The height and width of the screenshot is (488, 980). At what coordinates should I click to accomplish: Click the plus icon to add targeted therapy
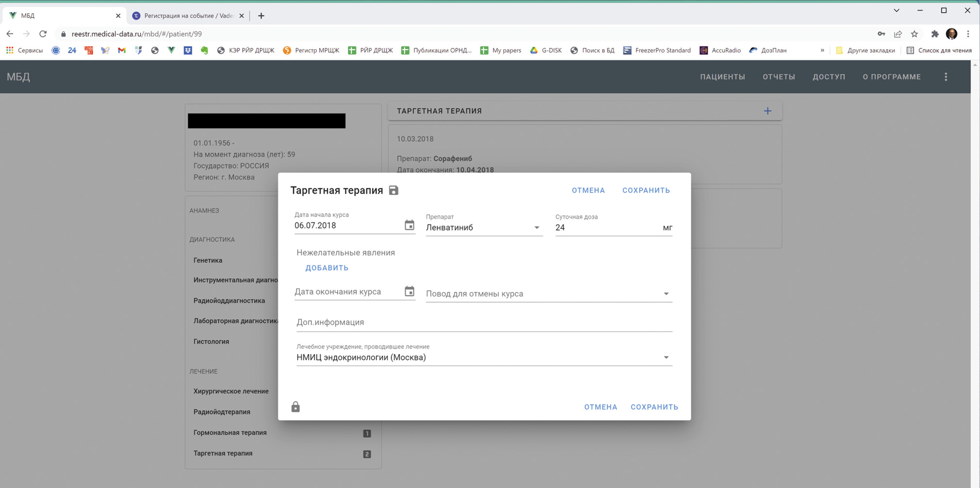(768, 111)
